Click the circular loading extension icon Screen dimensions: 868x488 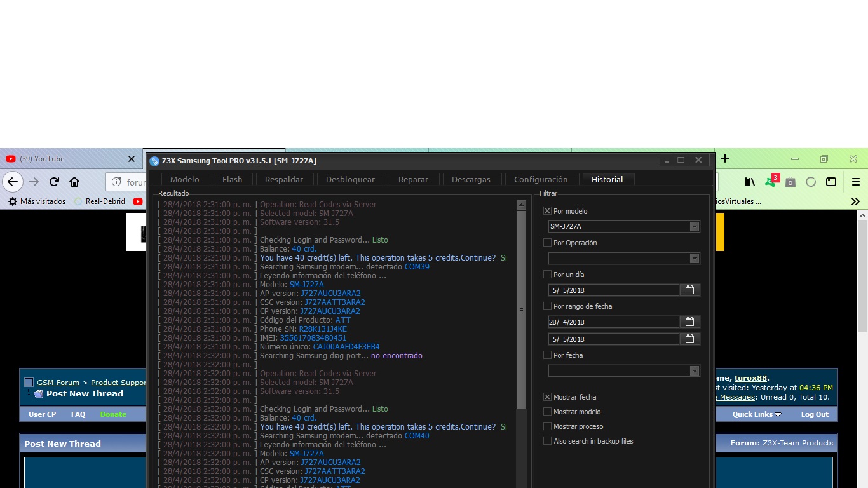click(x=811, y=182)
